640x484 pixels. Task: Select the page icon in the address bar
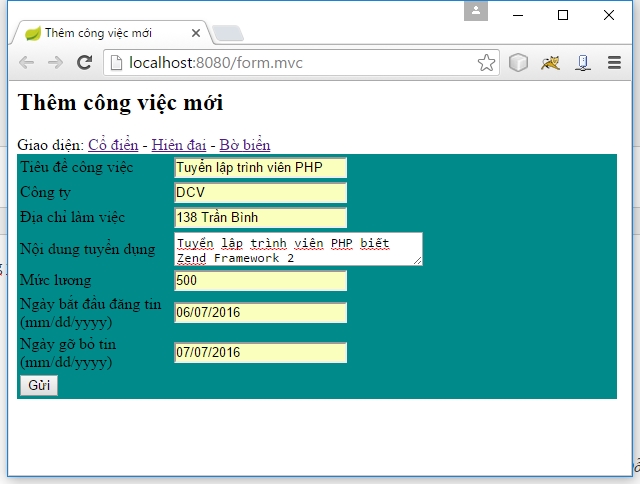point(116,63)
